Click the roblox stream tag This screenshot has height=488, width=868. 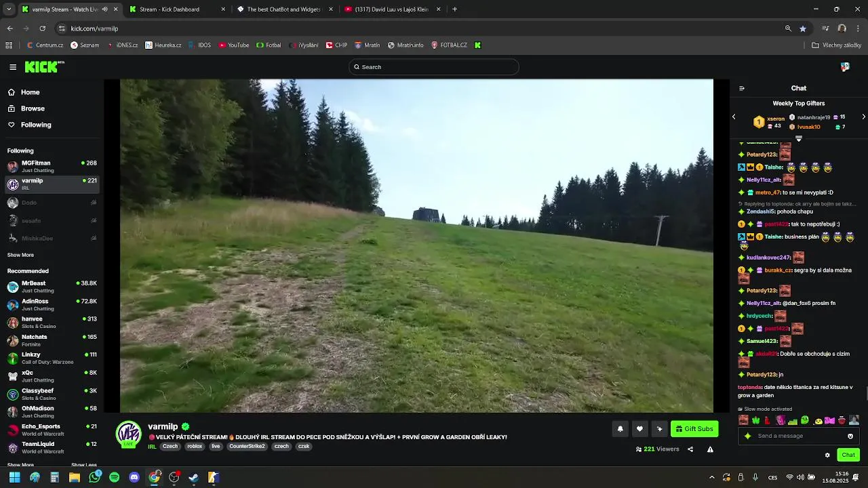[x=195, y=447]
